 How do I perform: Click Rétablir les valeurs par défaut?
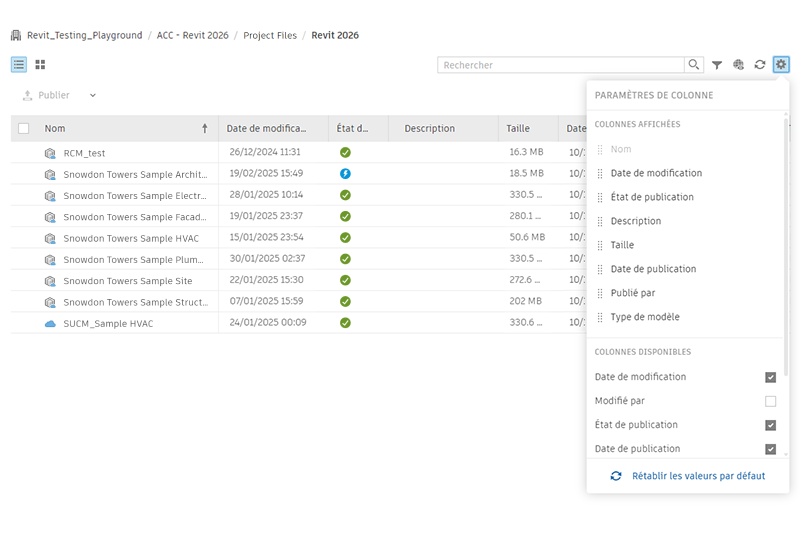click(x=698, y=476)
